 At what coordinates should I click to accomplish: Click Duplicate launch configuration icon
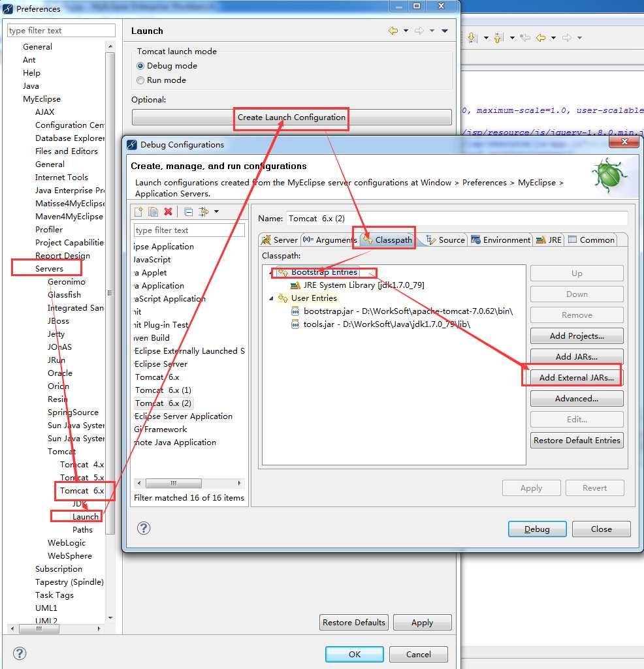coord(153,211)
